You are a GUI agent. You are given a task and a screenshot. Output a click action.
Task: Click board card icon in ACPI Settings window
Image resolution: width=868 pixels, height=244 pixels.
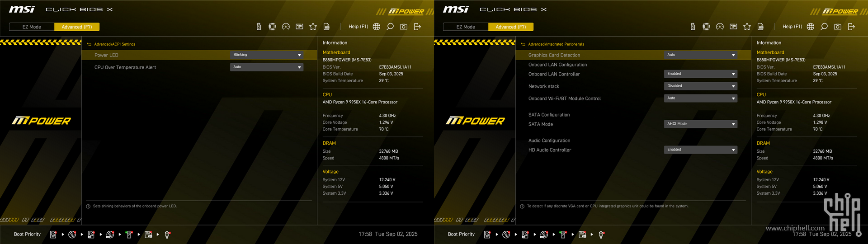[299, 27]
